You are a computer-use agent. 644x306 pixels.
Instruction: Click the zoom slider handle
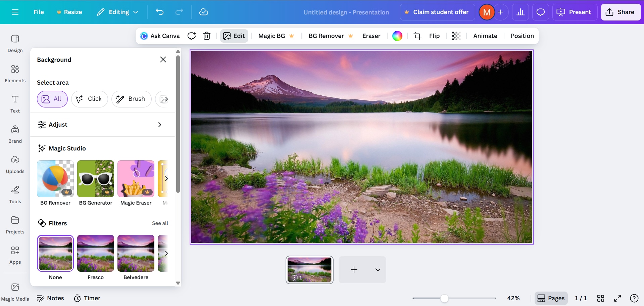[x=444, y=298]
